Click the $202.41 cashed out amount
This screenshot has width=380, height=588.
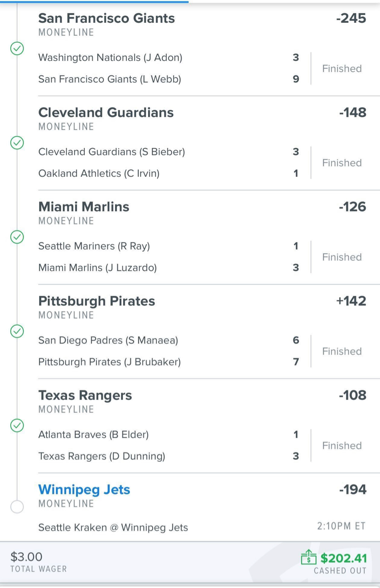(x=344, y=558)
